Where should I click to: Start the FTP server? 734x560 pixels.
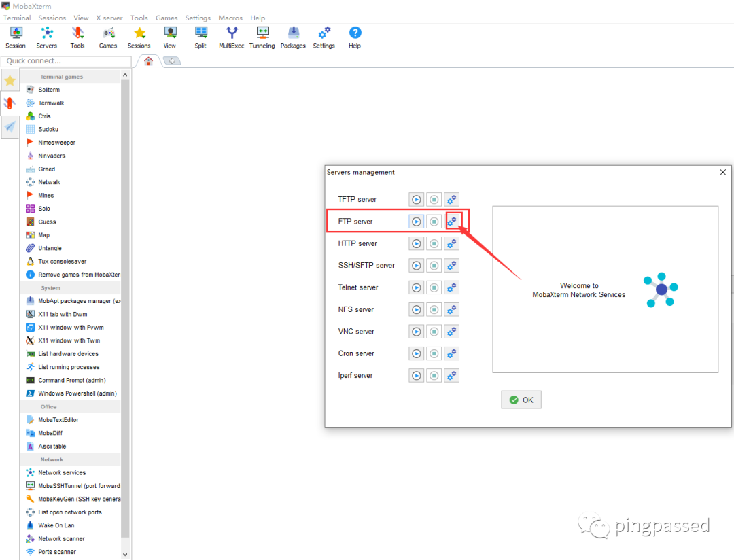pos(416,222)
